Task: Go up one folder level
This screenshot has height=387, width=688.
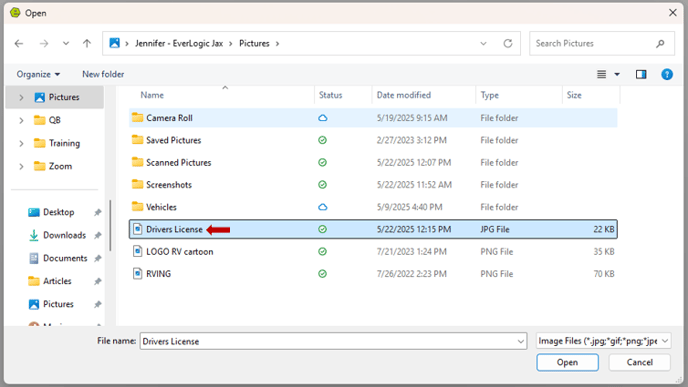Action: (x=87, y=43)
